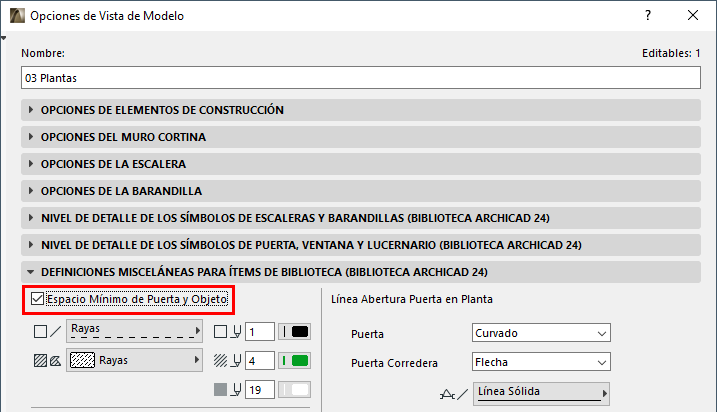Click the pen number field with value 4
The image size is (717, 412).
(x=260, y=361)
